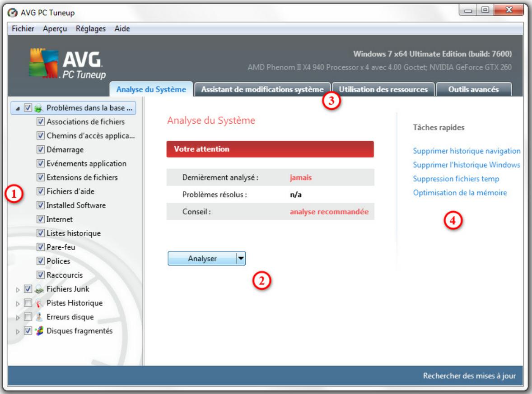Expand the Fichiers Junk node
The height and width of the screenshot is (394, 532).
click(18, 290)
